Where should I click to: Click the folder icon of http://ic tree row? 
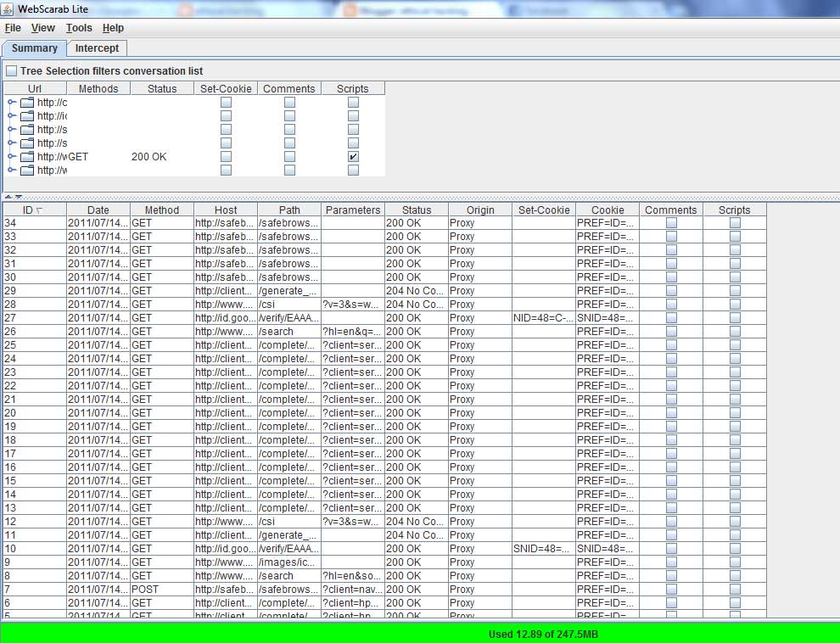(27, 116)
